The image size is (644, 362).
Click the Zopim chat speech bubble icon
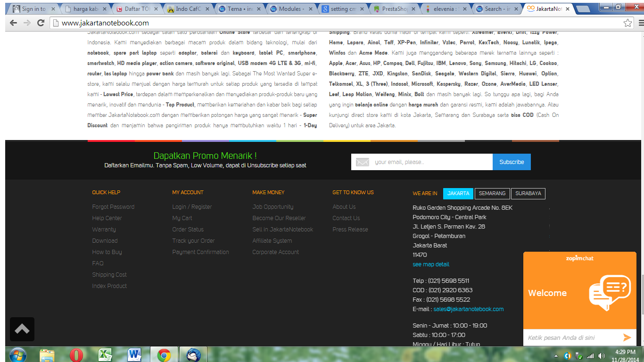(610, 292)
